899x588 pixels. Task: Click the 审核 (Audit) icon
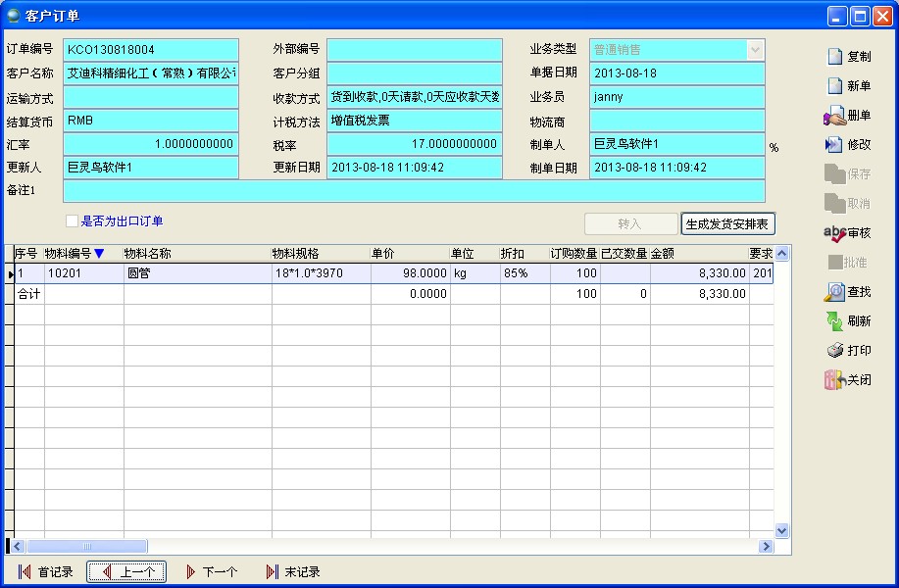[834, 233]
